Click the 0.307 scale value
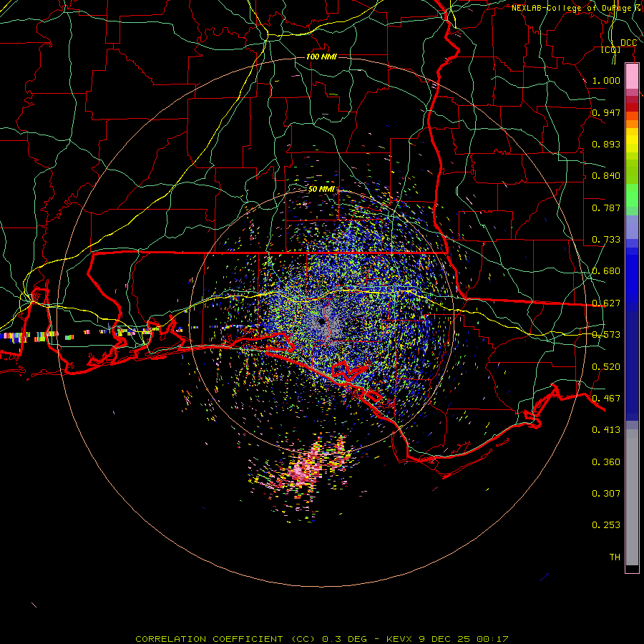Image resolution: width=644 pixels, height=644 pixels. [606, 494]
